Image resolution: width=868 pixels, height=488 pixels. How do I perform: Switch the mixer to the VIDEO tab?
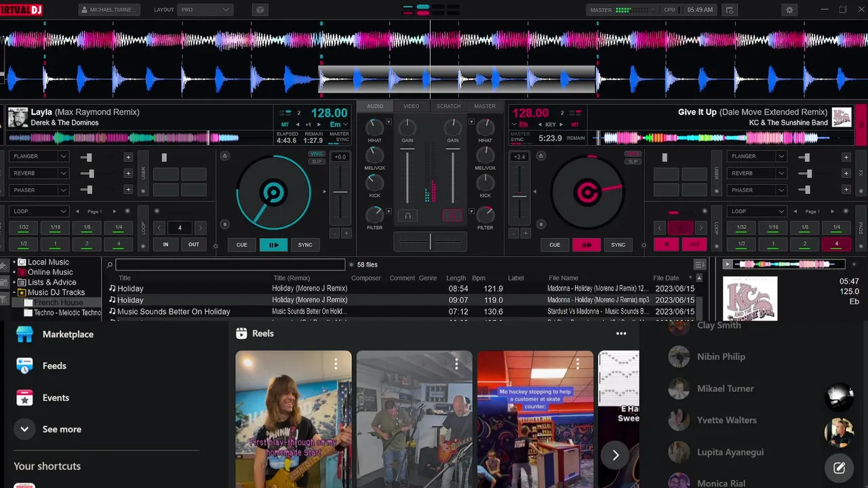(411, 106)
